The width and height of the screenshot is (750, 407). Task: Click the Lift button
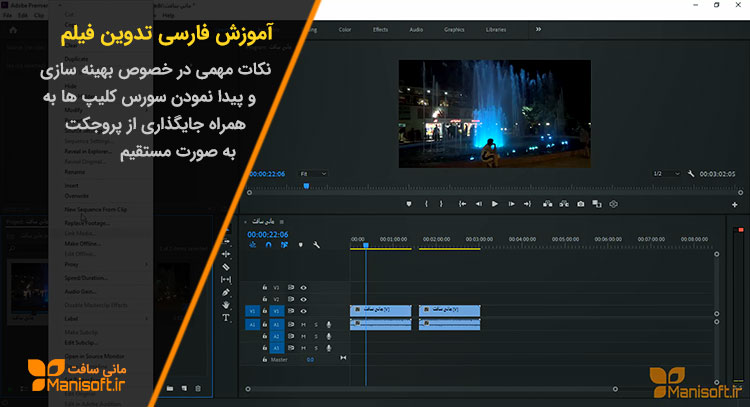click(548, 204)
